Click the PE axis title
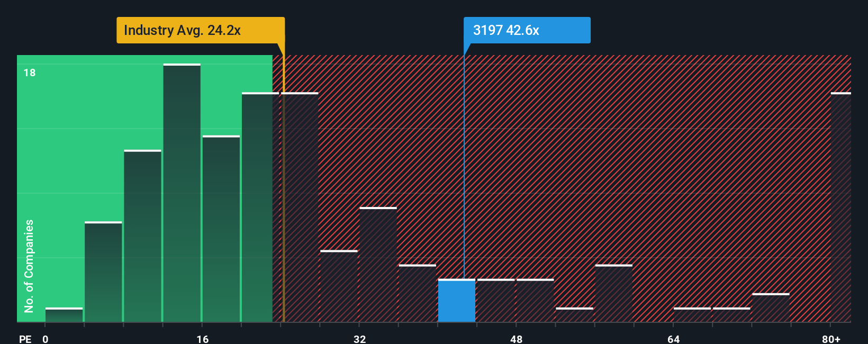This screenshot has width=868, height=344. [25, 339]
